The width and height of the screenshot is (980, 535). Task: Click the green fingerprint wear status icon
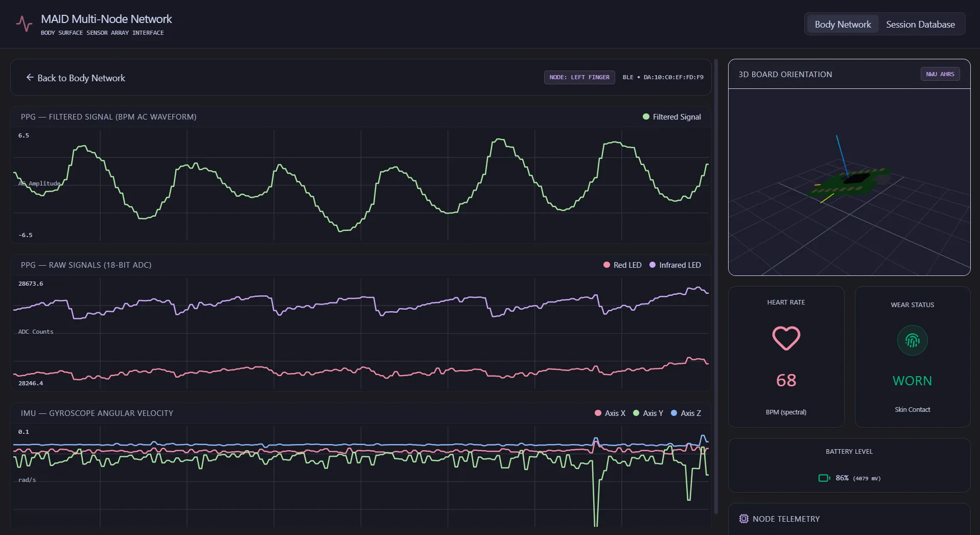click(912, 340)
